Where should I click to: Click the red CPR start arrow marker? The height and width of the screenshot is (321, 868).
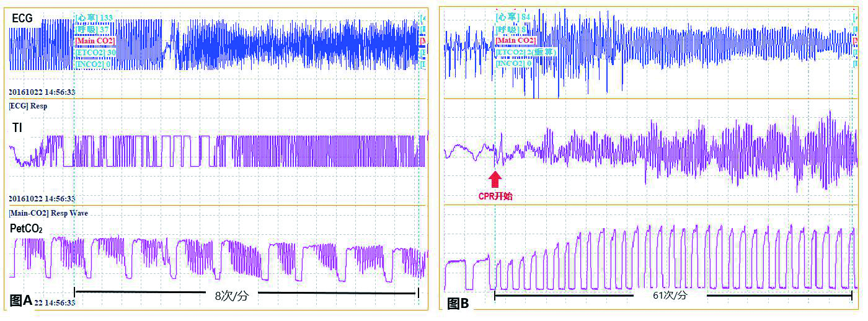pos(495,180)
